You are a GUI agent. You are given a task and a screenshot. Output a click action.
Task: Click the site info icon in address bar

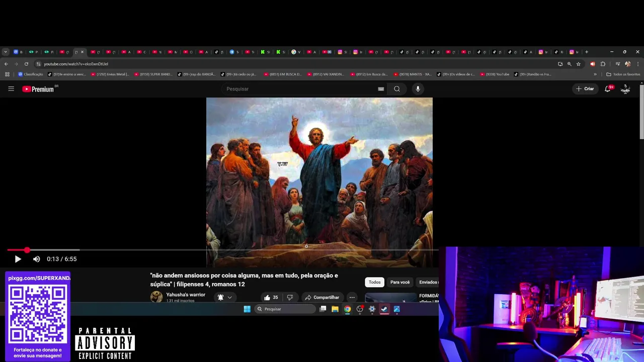38,64
